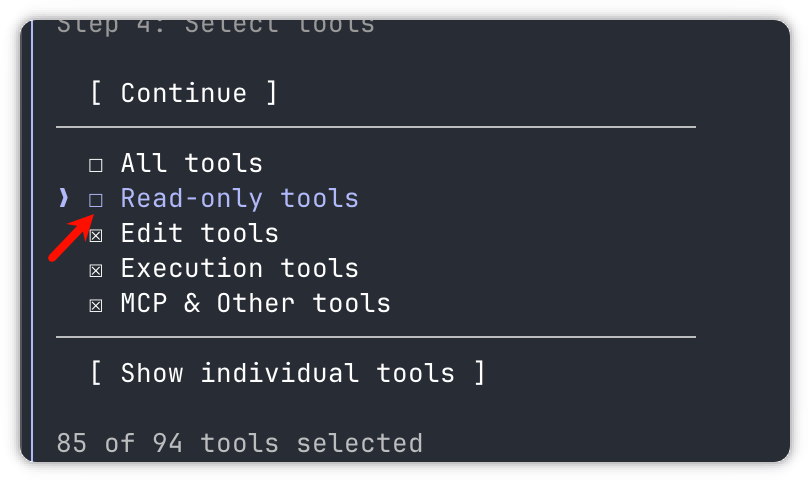Click the divider line below Continue
This screenshot has width=810, height=482.
376,127
